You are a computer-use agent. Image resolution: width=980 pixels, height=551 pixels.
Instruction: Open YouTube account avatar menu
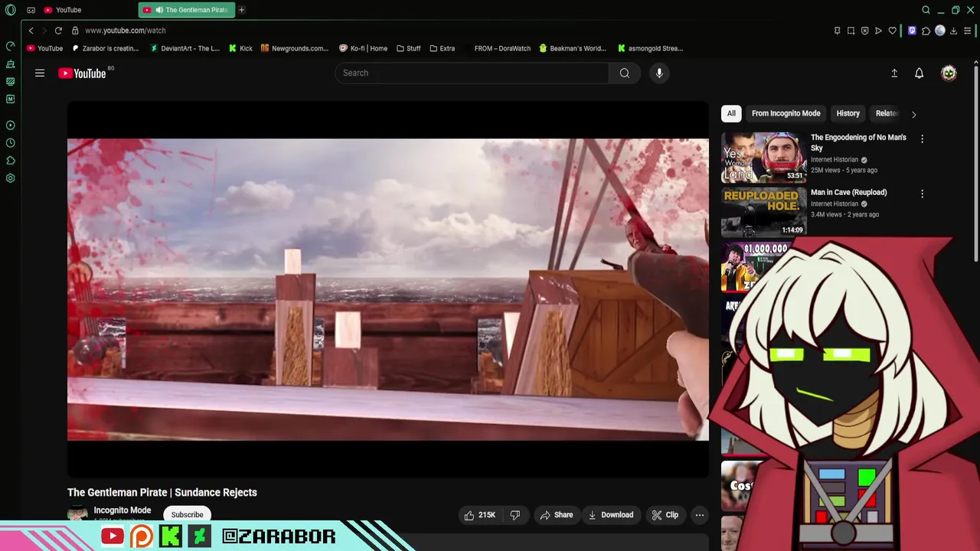(x=949, y=73)
